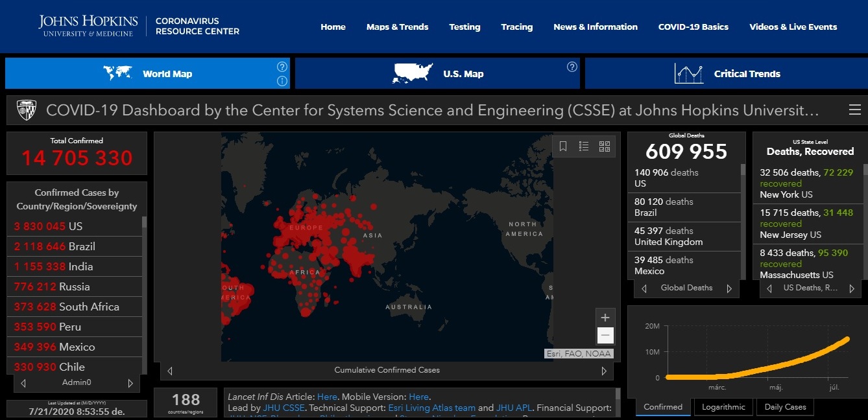Select 39 485 deaths Mexico entry
868x420 pixels.
(x=684, y=265)
